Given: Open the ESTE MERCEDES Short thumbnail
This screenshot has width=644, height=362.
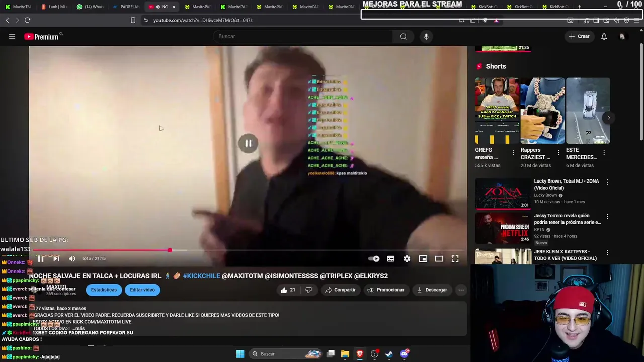Looking at the screenshot, I should point(588,111).
